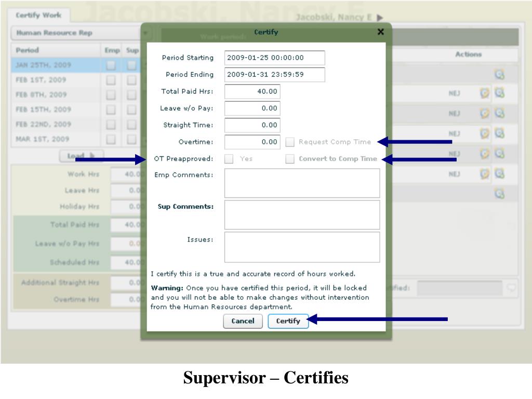532x399 pixels.
Task: Select the FEB 1ST, 2009 period row
Action: (76, 79)
